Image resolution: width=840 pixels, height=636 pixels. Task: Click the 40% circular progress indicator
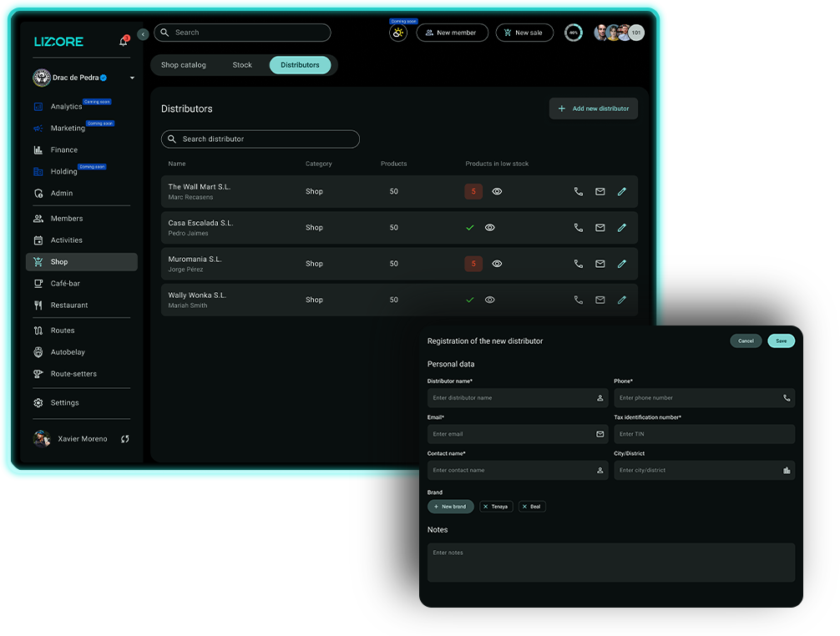pos(573,33)
